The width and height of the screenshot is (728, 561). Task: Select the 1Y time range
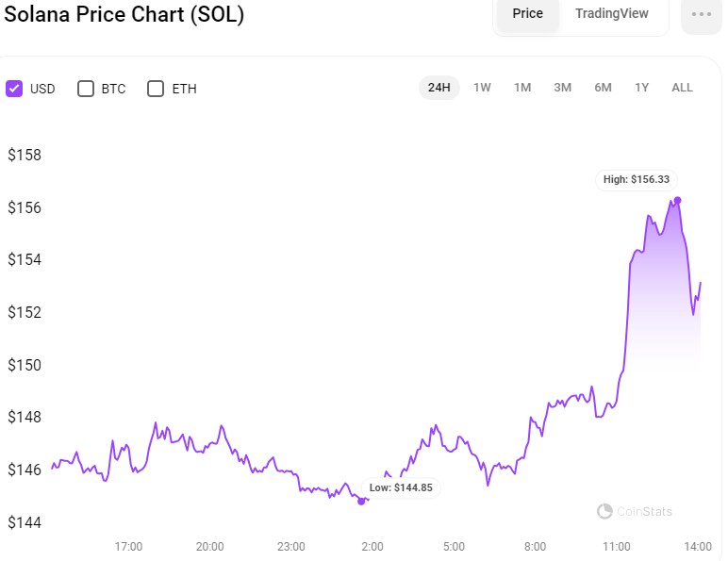pos(641,88)
